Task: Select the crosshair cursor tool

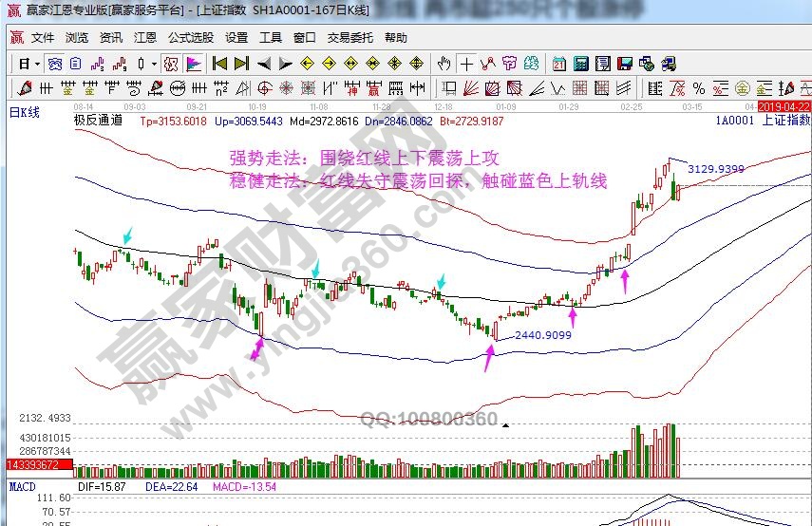Action: click(466, 65)
